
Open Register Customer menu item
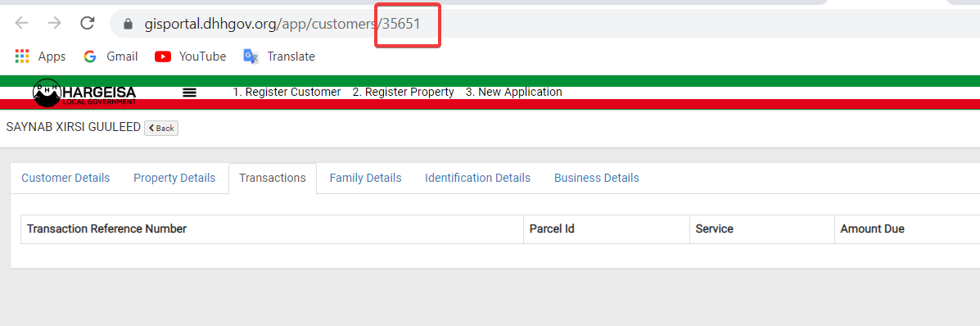tap(287, 92)
